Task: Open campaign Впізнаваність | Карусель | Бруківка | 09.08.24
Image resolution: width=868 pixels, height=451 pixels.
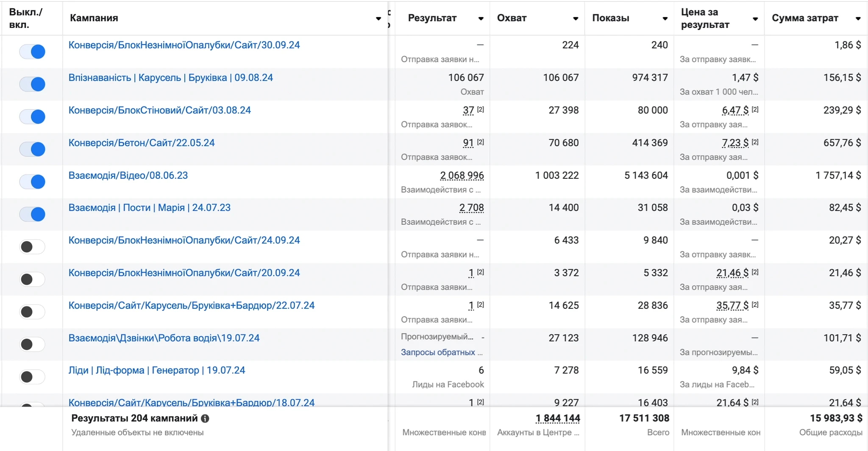Action: tap(170, 78)
